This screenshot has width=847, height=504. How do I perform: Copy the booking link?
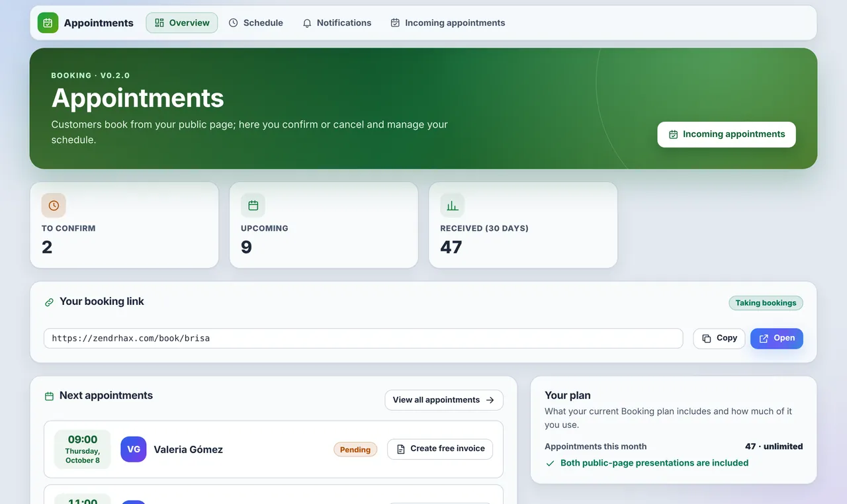pos(719,338)
